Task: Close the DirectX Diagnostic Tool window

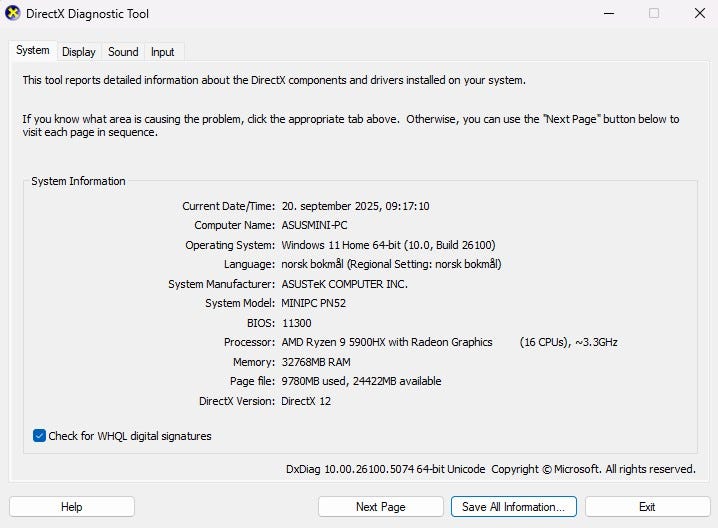Action: [700, 13]
